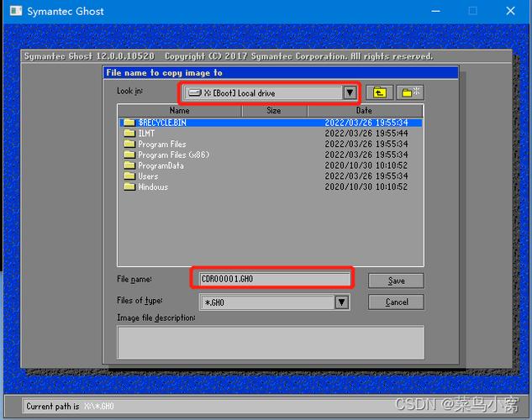Click the create new folder icon
Screen dimensions: 532x420
[x=410, y=92]
